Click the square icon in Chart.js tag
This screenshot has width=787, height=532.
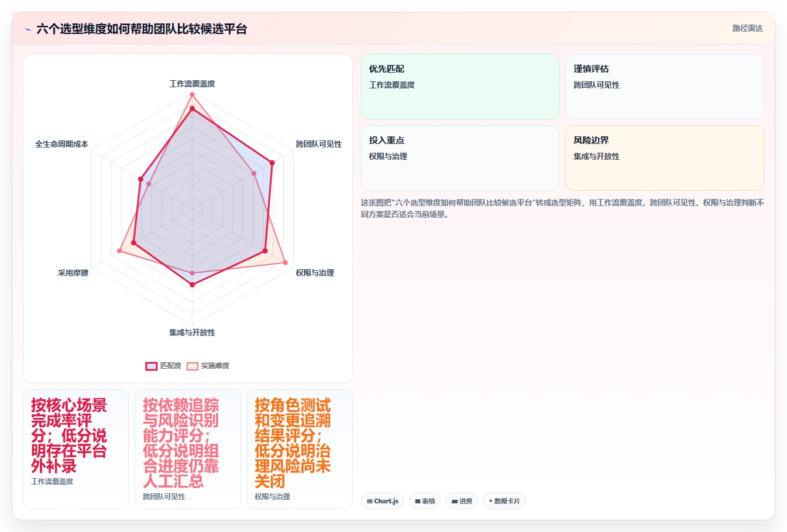pyautogui.click(x=370, y=502)
